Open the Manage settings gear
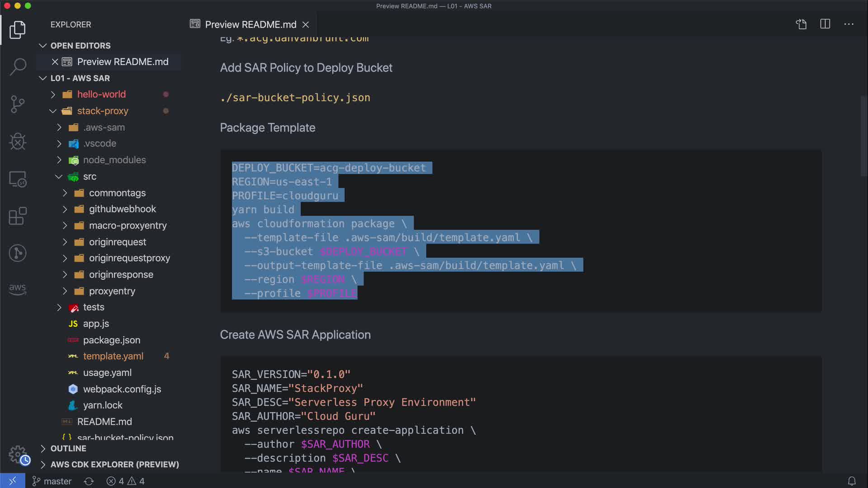Image resolution: width=868 pixels, height=488 pixels. click(18, 454)
